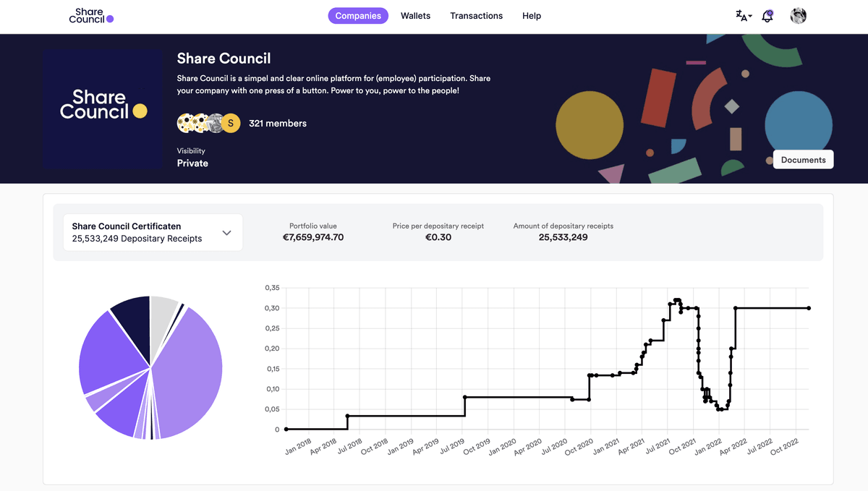Screen dimensions: 868x491
Task: Click the large Share Council company logo
Action: (x=103, y=109)
